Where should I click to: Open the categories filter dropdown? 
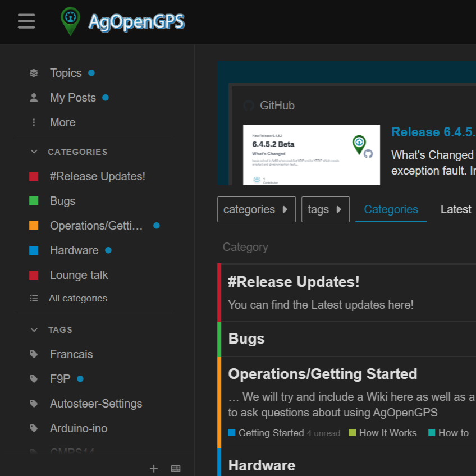pyautogui.click(x=256, y=209)
